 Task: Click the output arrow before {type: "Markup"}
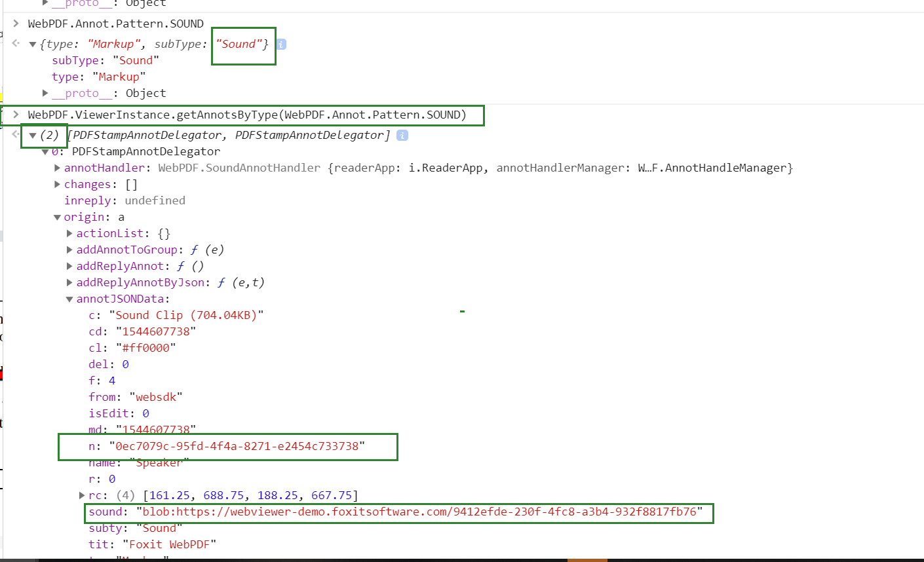[x=16, y=43]
